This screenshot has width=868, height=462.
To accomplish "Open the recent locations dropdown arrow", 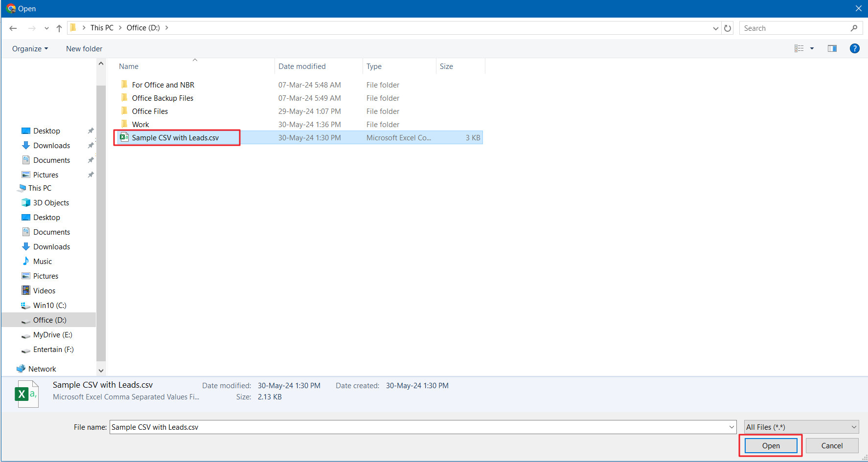I will click(x=46, y=28).
